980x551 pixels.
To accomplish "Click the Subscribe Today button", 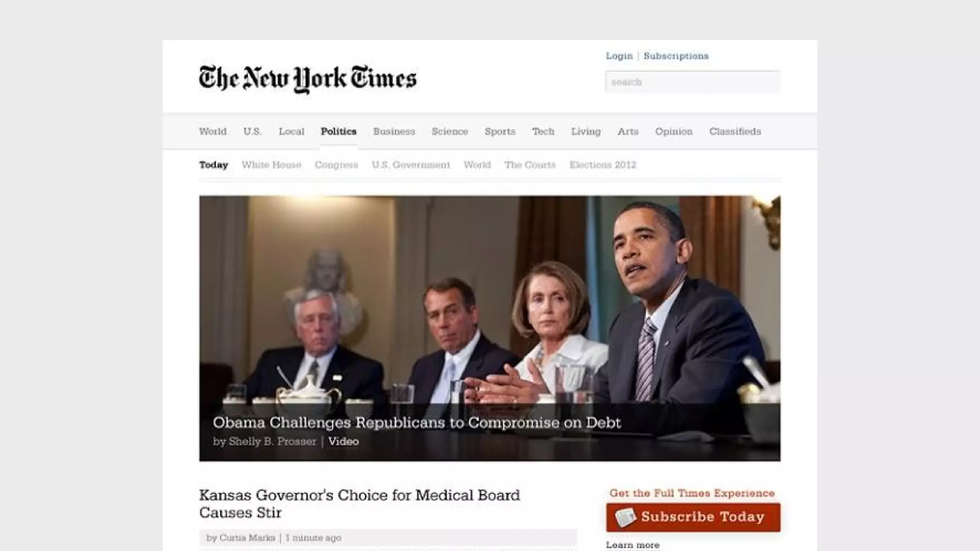I will click(693, 517).
